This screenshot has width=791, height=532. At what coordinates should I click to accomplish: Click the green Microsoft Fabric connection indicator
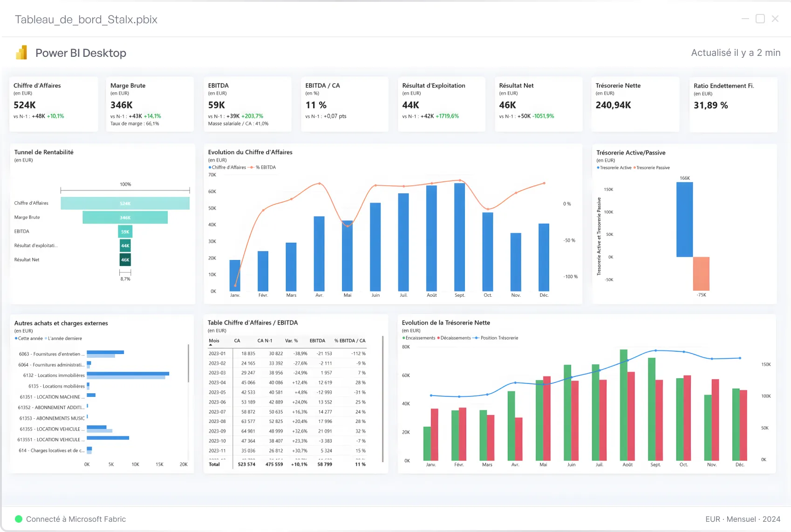pos(19,519)
